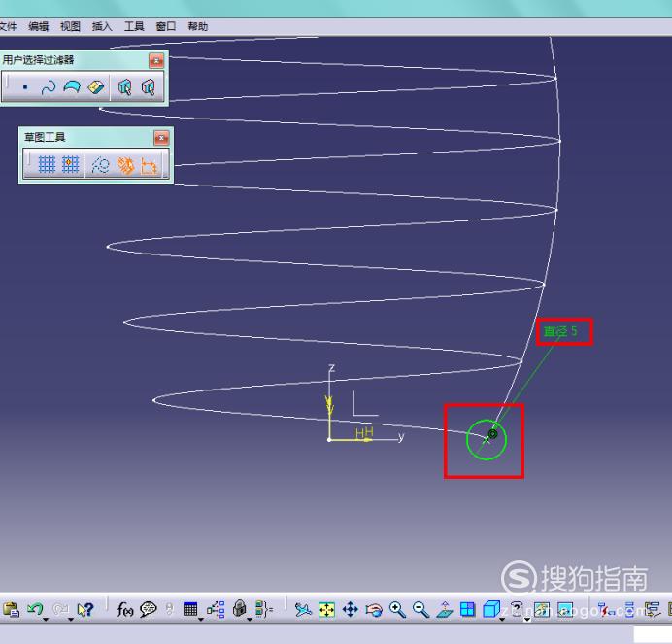
Task: Select the Rotate view tool
Action: tap(374, 610)
